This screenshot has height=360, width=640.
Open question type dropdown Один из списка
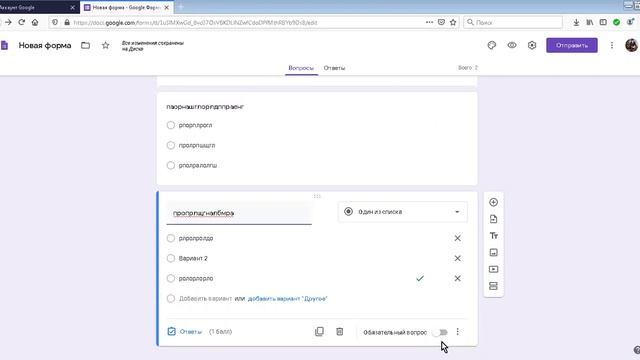tap(402, 212)
